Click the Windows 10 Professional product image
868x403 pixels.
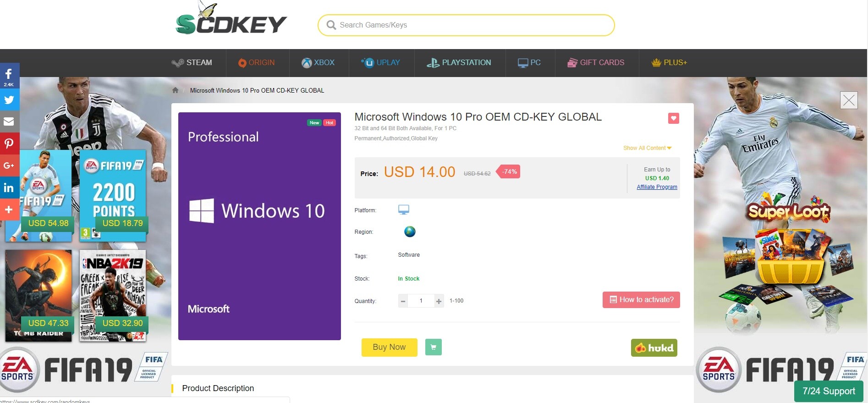click(x=259, y=226)
